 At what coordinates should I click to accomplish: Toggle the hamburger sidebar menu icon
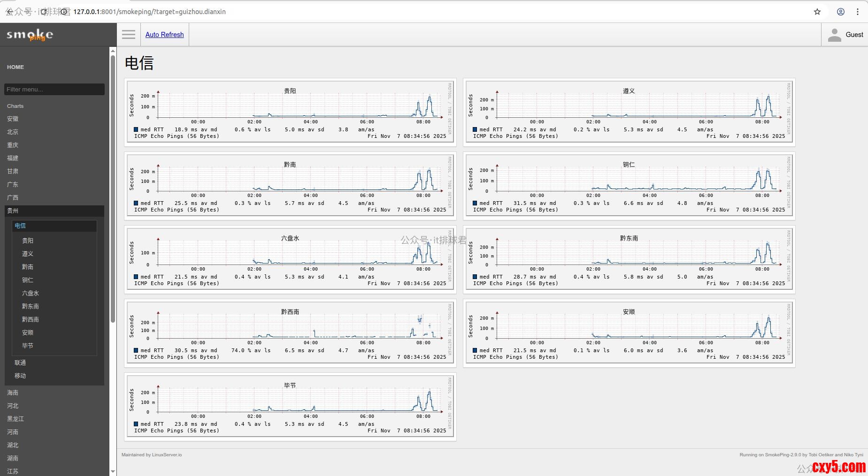[x=128, y=35]
